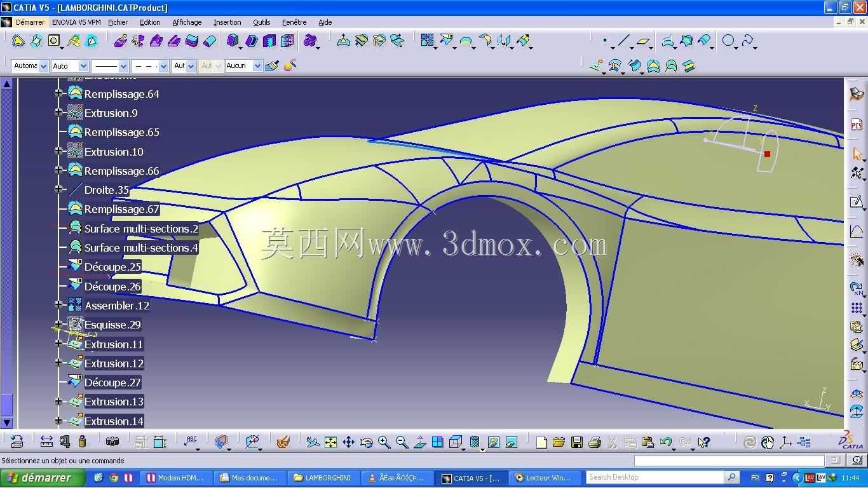The height and width of the screenshot is (488, 868).
Task: Click the tree scrollbar down arrow
Action: point(7,422)
